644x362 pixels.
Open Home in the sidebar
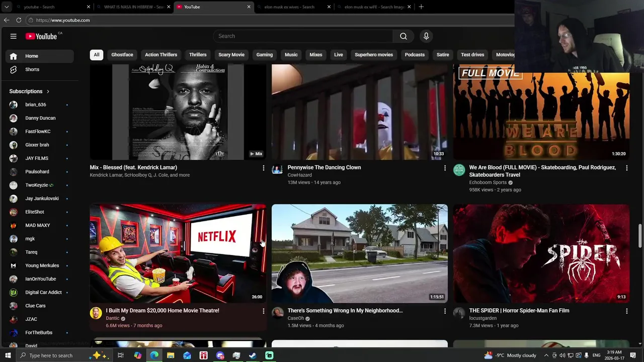(x=40, y=56)
